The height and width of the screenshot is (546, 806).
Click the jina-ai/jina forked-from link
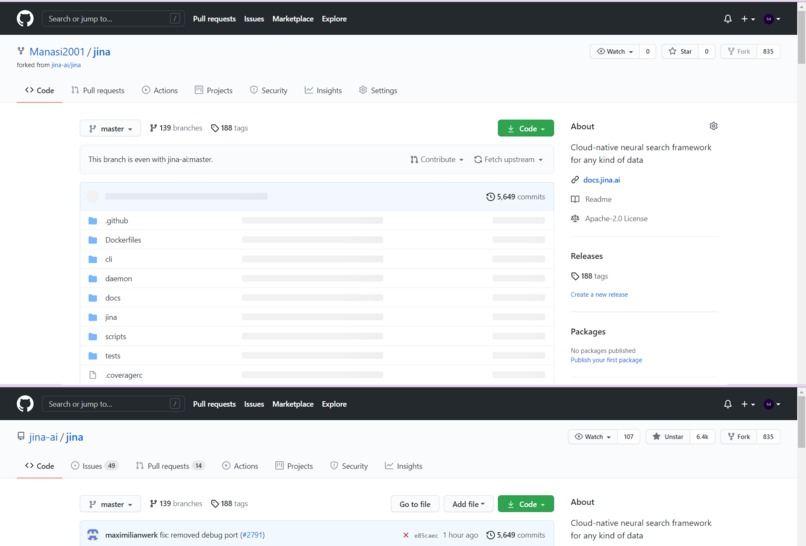(66, 65)
